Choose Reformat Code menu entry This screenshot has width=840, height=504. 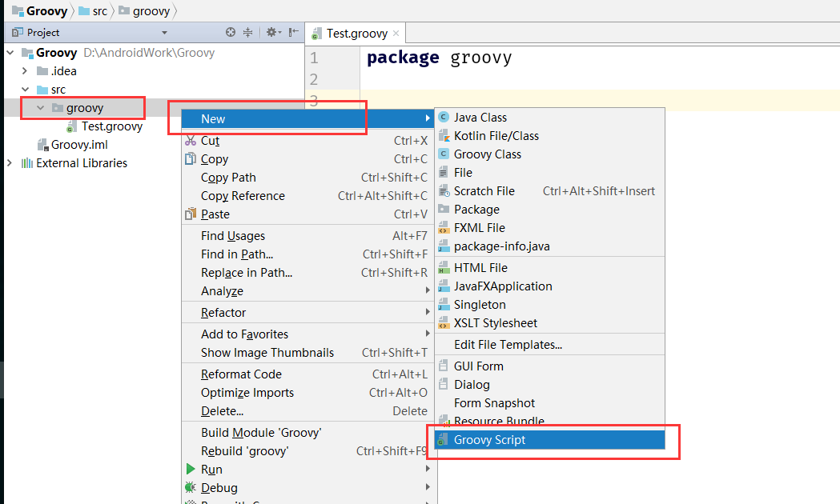[x=307, y=374]
